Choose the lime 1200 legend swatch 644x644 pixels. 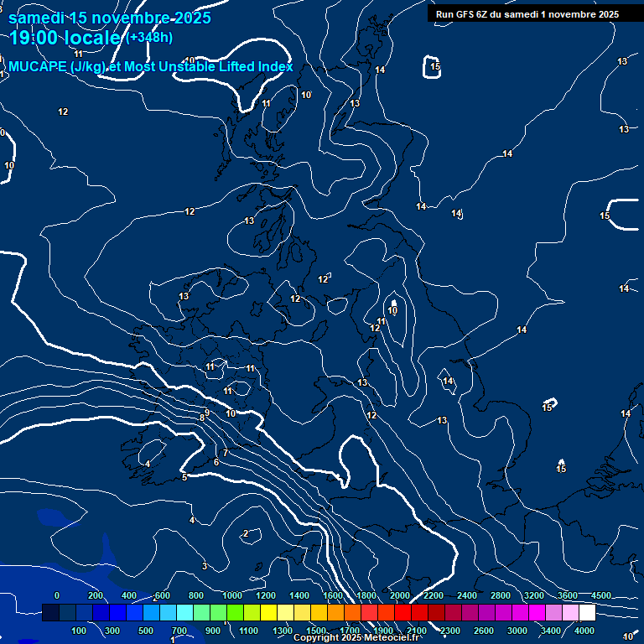[252, 612]
